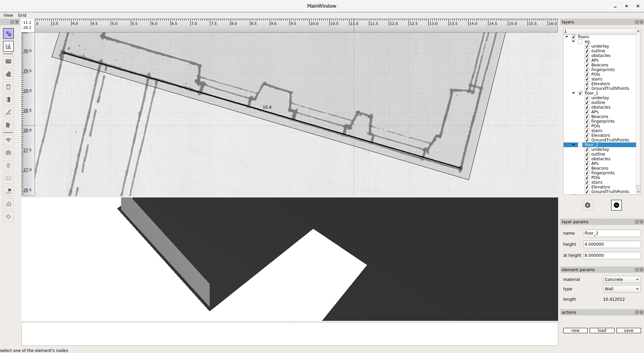The height and width of the screenshot is (353, 644).
Task: Click the WiFi access point tool
Action: pyautogui.click(x=8, y=140)
